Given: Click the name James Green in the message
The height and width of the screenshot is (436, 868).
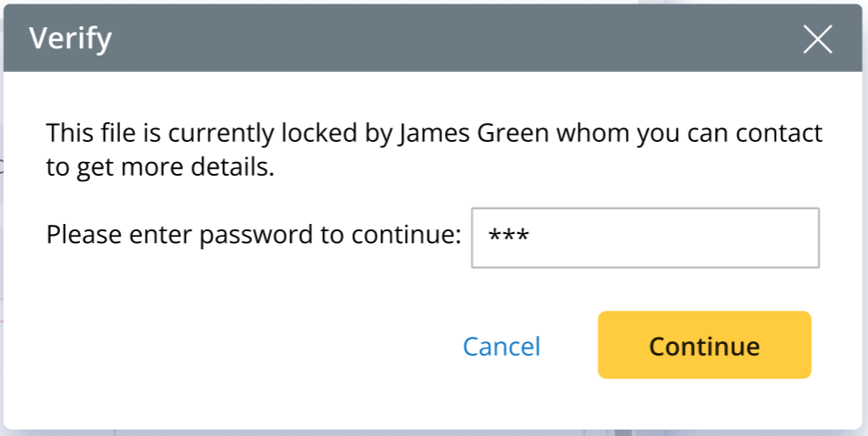Looking at the screenshot, I should pyautogui.click(x=474, y=134).
